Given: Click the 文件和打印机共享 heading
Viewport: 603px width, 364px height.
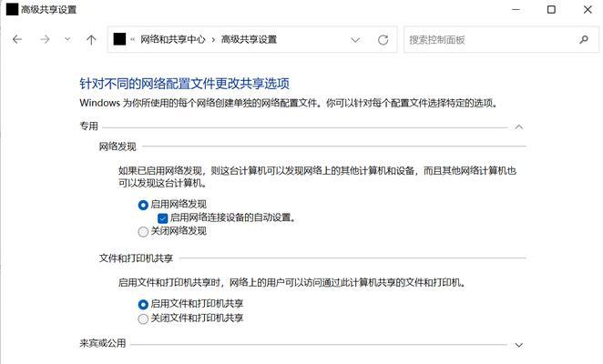Looking at the screenshot, I should point(136,258).
